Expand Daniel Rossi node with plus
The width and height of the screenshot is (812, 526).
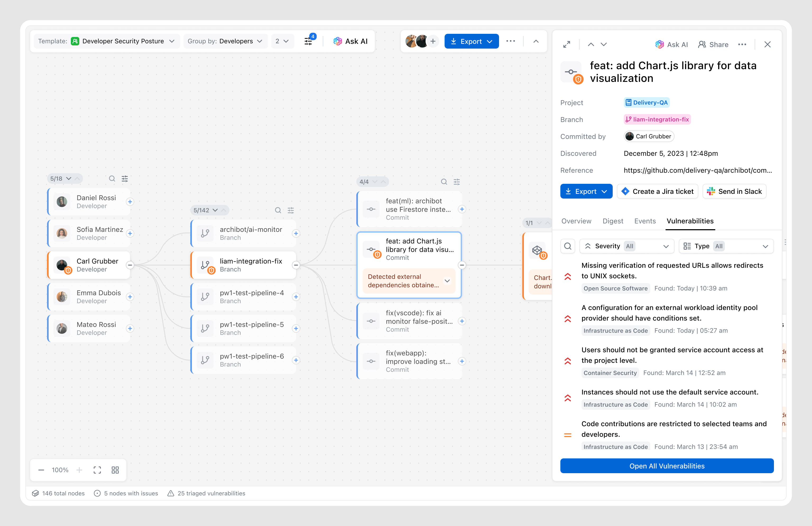[x=130, y=201]
